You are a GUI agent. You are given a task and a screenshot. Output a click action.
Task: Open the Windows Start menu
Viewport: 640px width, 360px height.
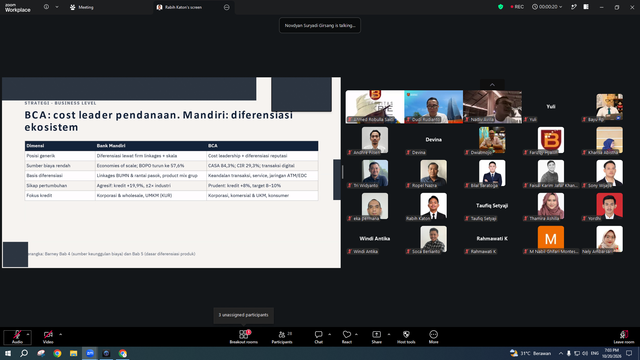tap(8, 353)
